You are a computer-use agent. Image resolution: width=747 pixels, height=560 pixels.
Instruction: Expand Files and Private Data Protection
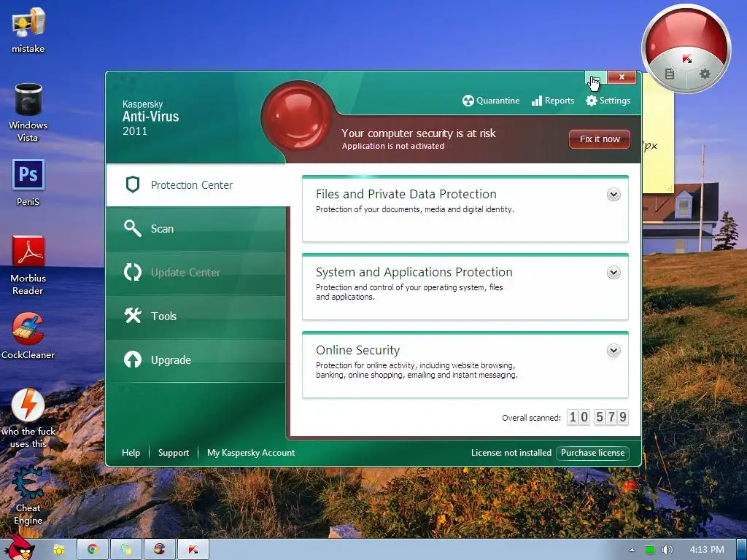click(x=614, y=194)
